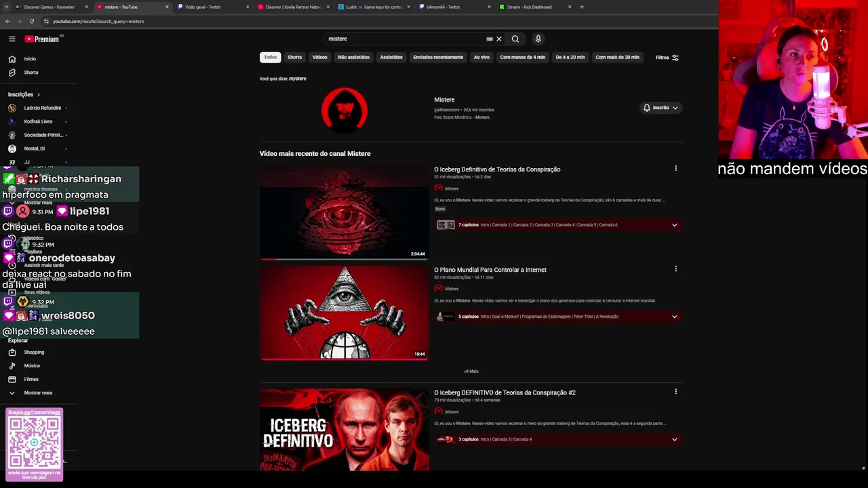Viewport: 868px width, 488px height.
Task: Go to Início in sidebar
Action: pos(30,59)
